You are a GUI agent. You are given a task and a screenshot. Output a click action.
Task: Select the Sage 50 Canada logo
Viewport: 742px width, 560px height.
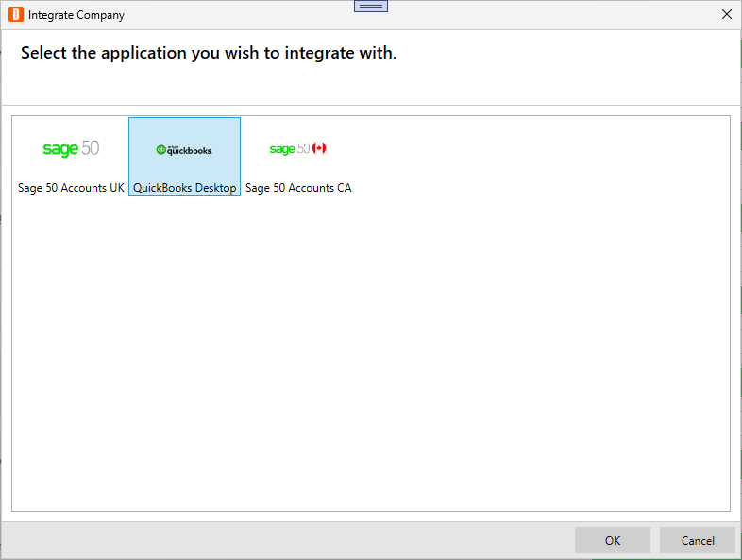[x=297, y=148]
